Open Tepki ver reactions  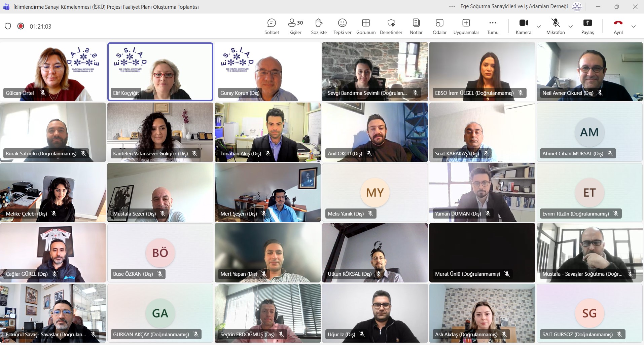[342, 26]
